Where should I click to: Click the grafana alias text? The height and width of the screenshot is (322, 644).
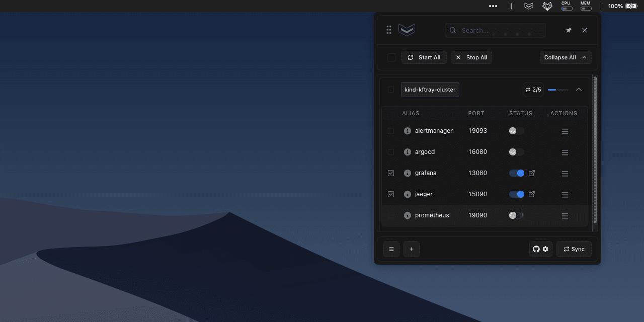tap(426, 173)
